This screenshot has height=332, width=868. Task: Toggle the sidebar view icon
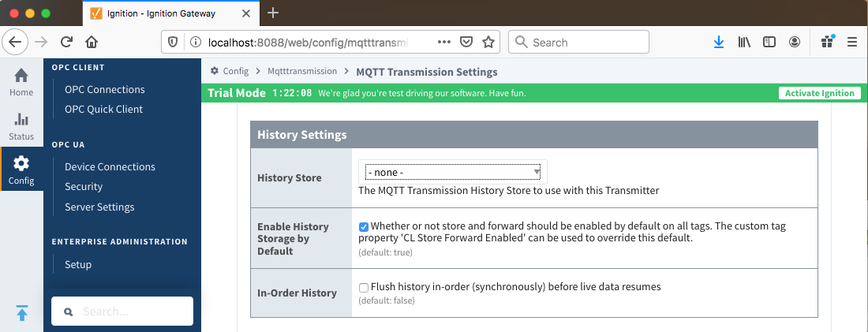(769, 42)
